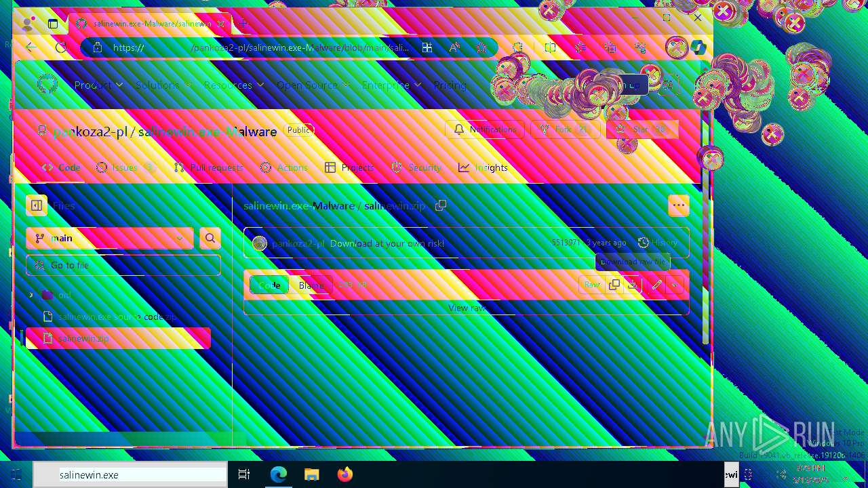
Task: Open the three-dot more file actions button
Action: [x=679, y=205]
